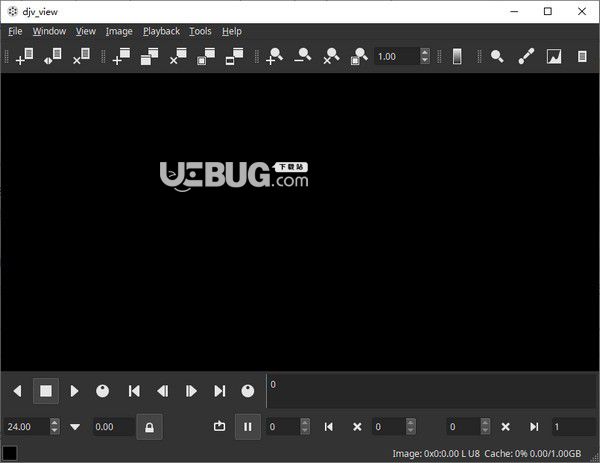
Task: Open the Tools menu
Action: (200, 31)
